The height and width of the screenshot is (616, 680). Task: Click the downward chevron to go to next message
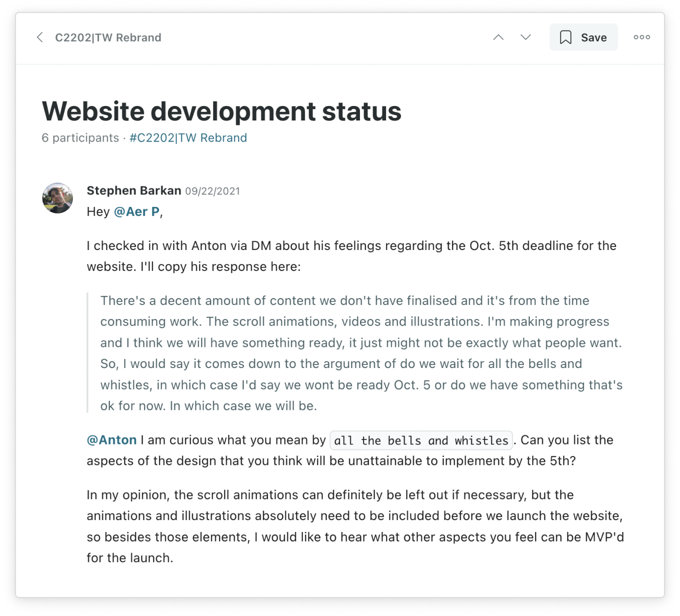(x=525, y=37)
